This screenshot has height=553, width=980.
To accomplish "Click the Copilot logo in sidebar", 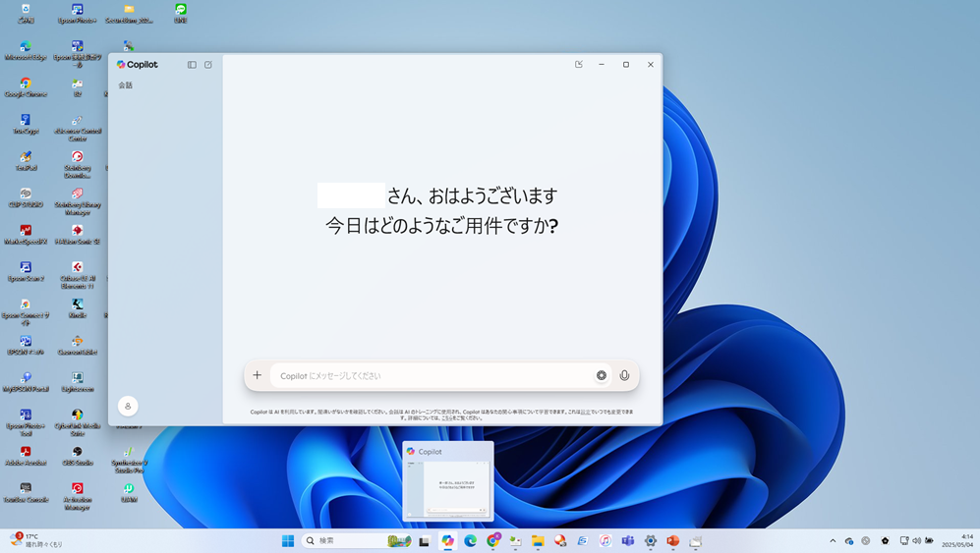I will (136, 65).
